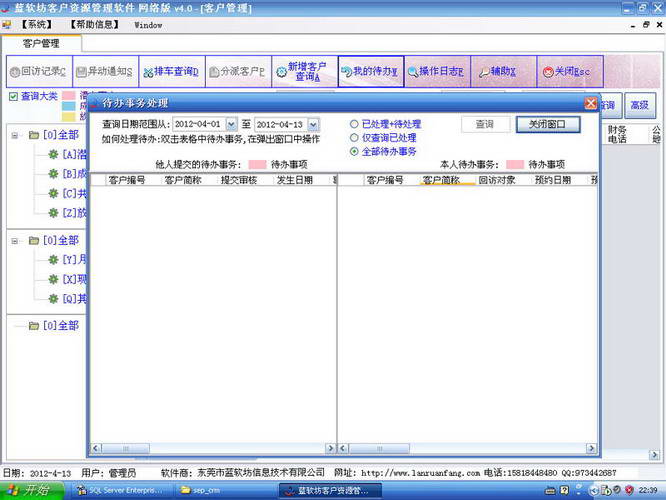Open the Window menu

pos(148,25)
